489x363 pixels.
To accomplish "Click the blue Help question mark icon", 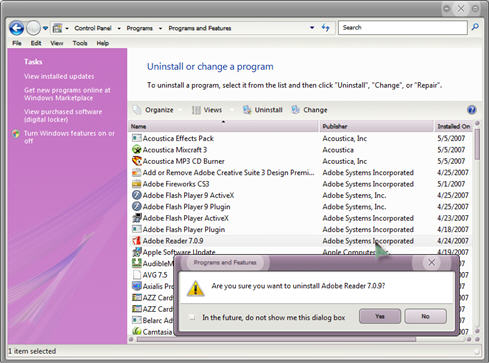I will 472,110.
